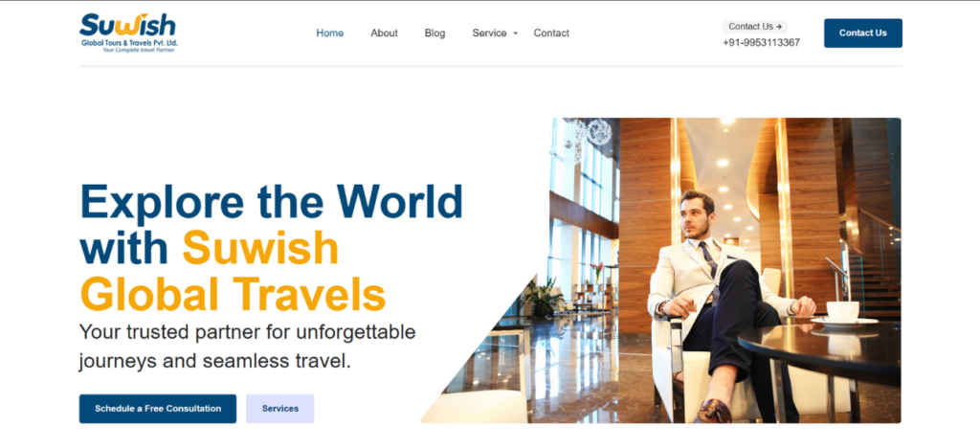Click the Suwish logo in the header

point(128,33)
